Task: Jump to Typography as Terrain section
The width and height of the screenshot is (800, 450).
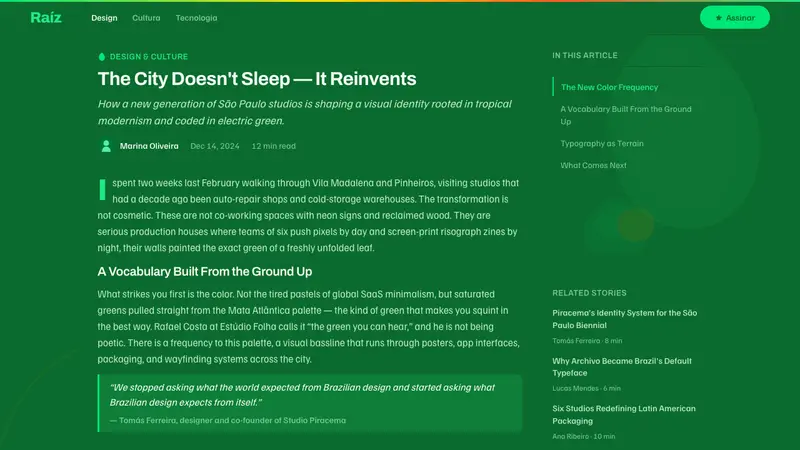Action: [602, 143]
